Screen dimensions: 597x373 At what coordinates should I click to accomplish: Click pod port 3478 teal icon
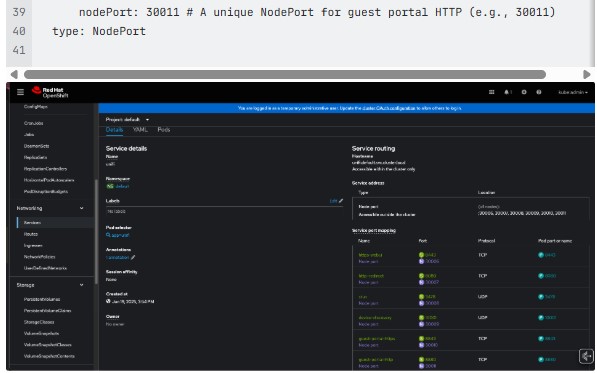541,297
